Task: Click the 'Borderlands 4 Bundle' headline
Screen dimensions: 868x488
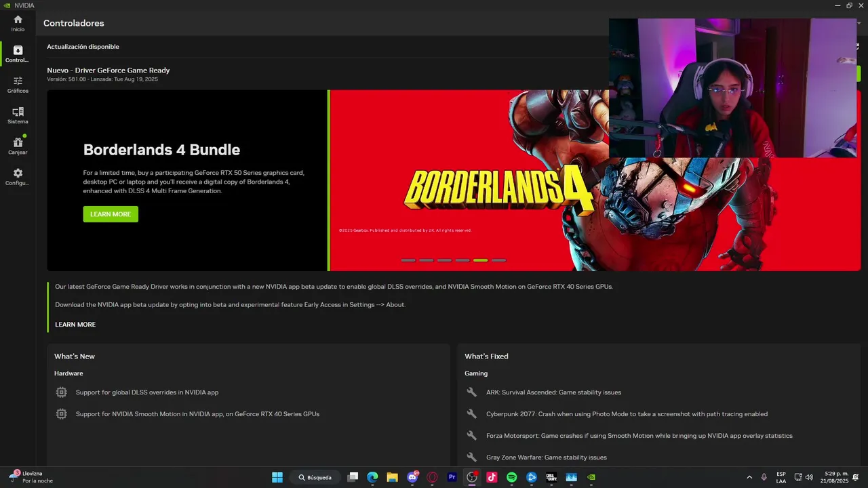Action: pyautogui.click(x=161, y=150)
